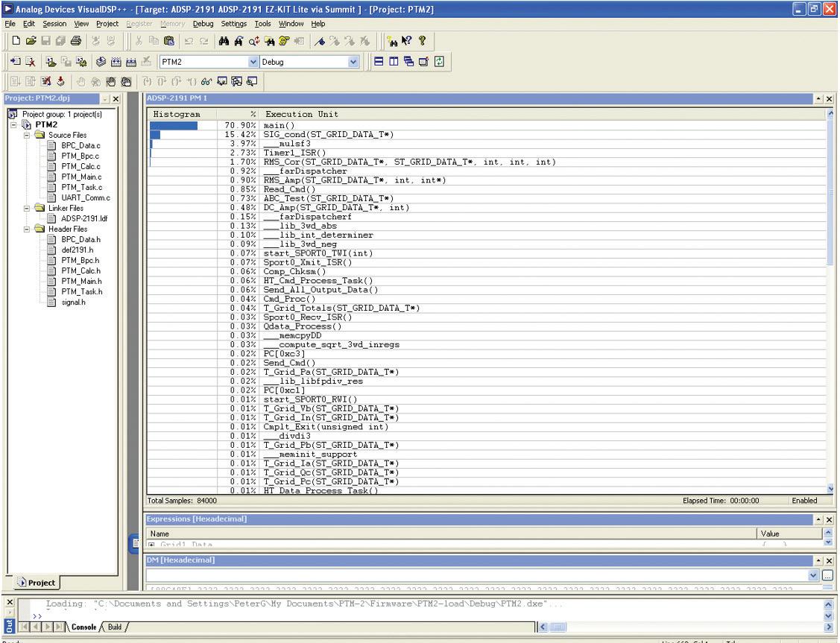Open the Session menu
This screenshot has width=840, height=643.
[x=54, y=24]
